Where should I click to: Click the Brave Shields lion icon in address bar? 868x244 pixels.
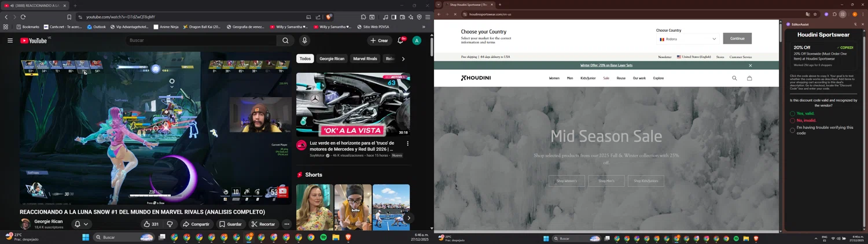click(329, 17)
